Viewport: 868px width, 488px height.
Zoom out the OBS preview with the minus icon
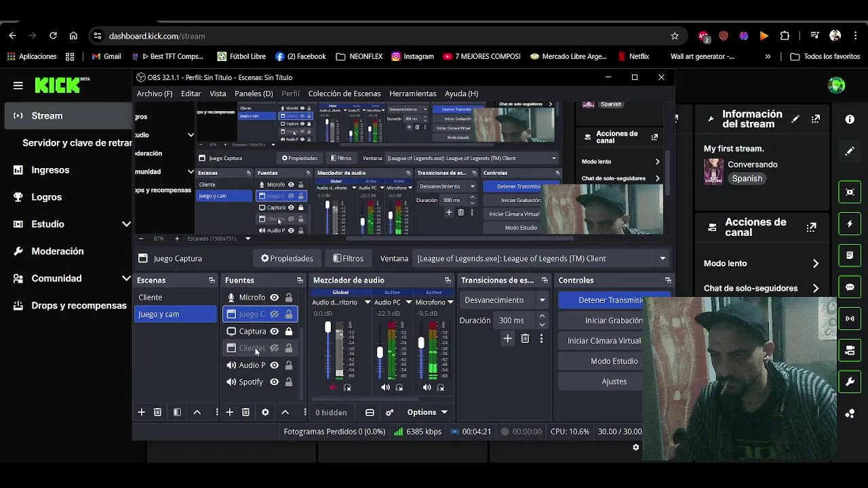[140, 239]
